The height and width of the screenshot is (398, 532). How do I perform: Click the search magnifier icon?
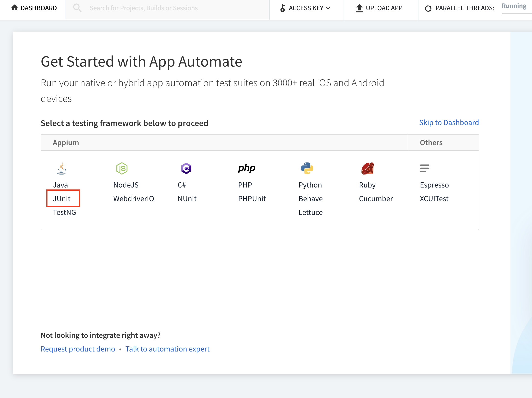click(77, 8)
